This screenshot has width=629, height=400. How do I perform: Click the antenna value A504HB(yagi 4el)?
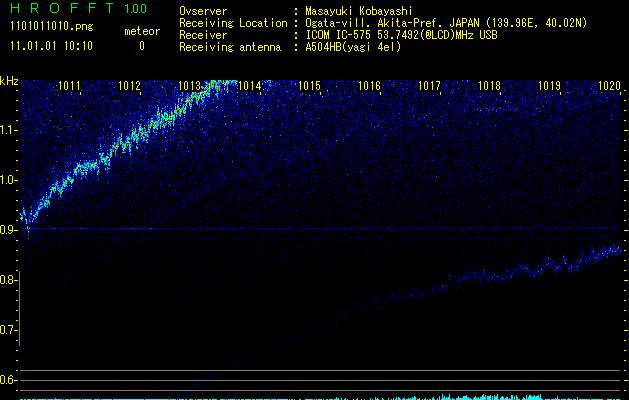pyautogui.click(x=353, y=47)
